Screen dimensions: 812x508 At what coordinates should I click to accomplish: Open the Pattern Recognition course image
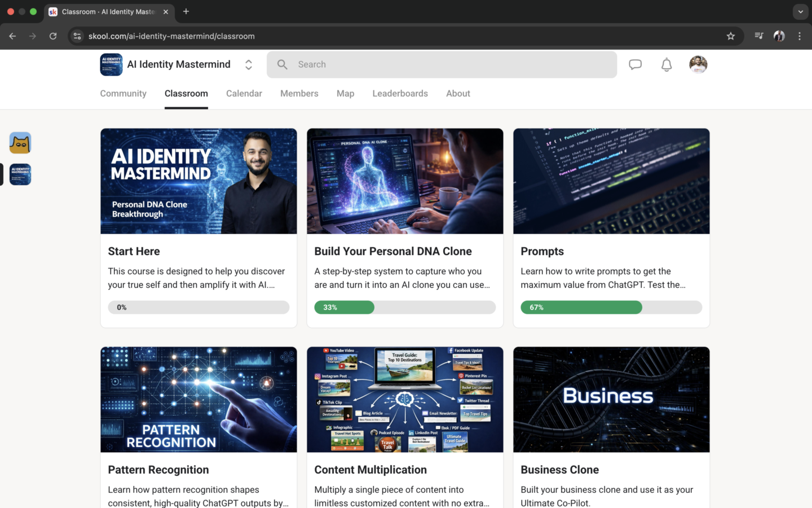click(x=198, y=400)
